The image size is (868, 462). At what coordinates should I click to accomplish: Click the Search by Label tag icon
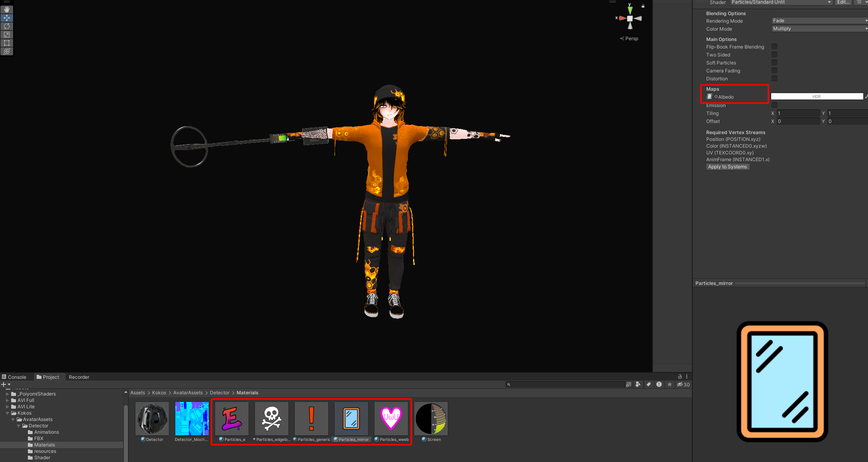pyautogui.click(x=649, y=384)
